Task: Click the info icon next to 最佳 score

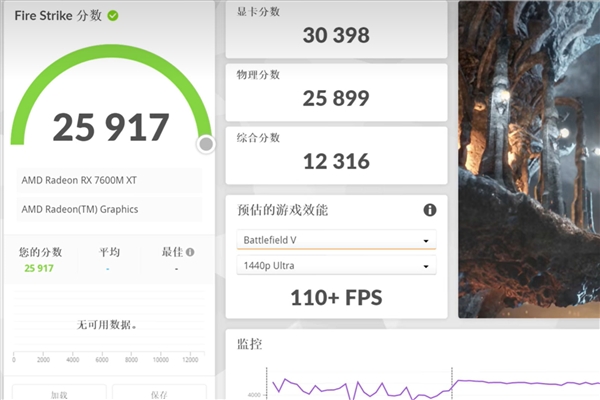Action: click(x=190, y=252)
